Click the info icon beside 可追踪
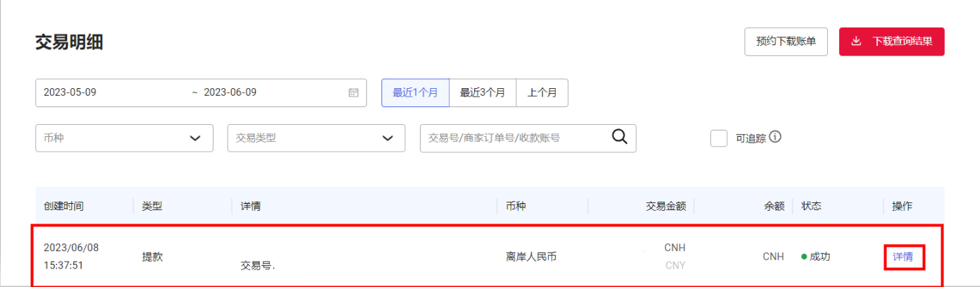980x287 pixels. [x=775, y=137]
